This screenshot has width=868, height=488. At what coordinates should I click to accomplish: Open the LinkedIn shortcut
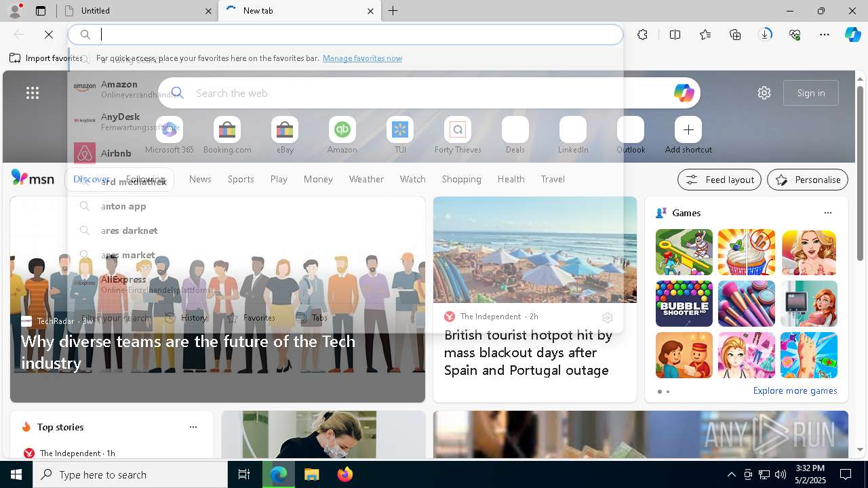(573, 136)
